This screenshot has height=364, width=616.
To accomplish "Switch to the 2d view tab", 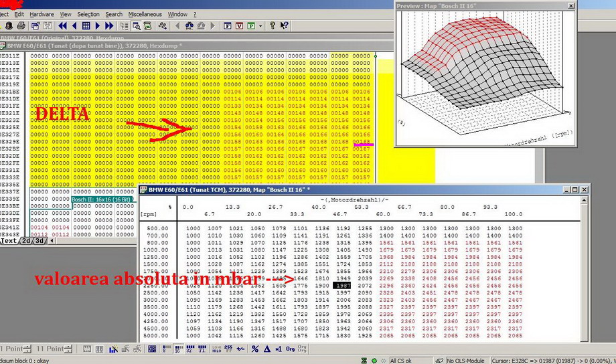I will [x=26, y=241].
